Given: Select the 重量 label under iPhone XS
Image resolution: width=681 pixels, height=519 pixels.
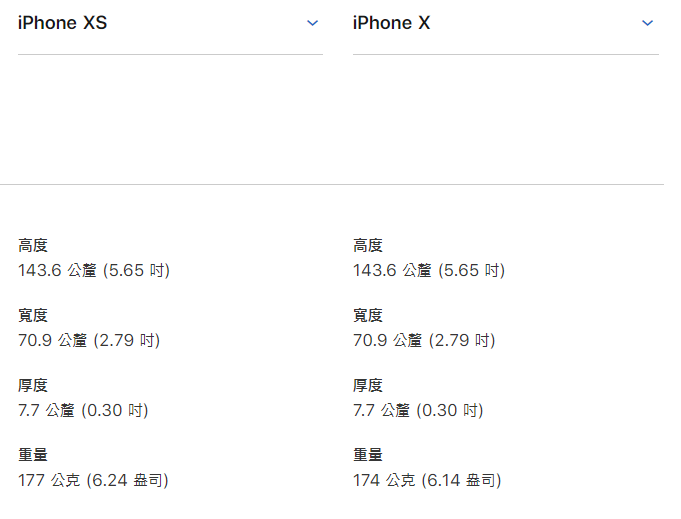Looking at the screenshot, I should tap(33, 455).
